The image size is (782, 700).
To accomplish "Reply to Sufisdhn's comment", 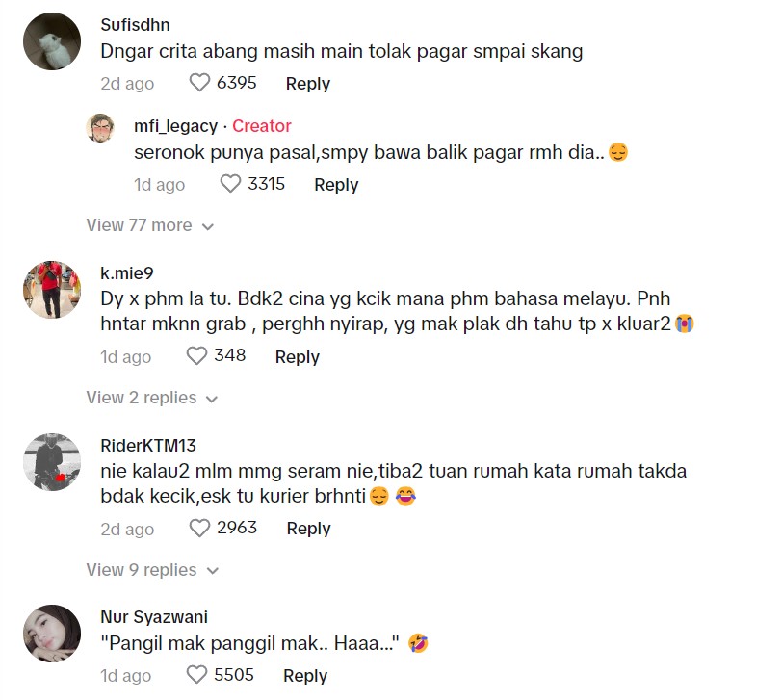I will pyautogui.click(x=308, y=83).
